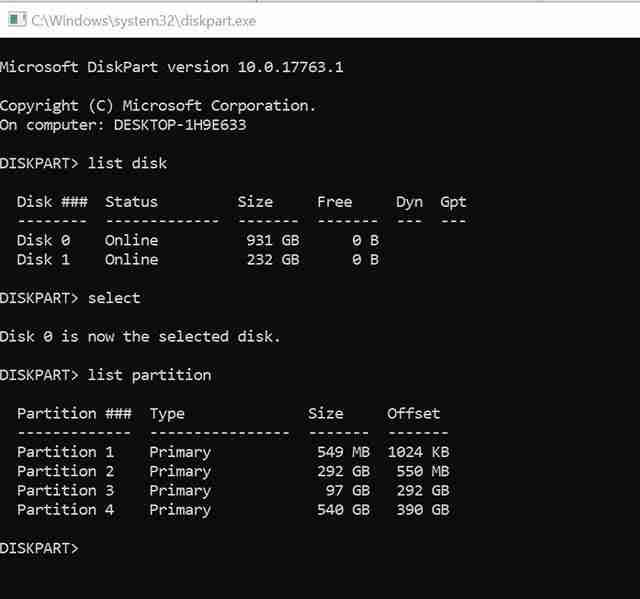Click the computer name DESKTOP-1H9E633
The width and height of the screenshot is (640, 599).
[180, 125]
